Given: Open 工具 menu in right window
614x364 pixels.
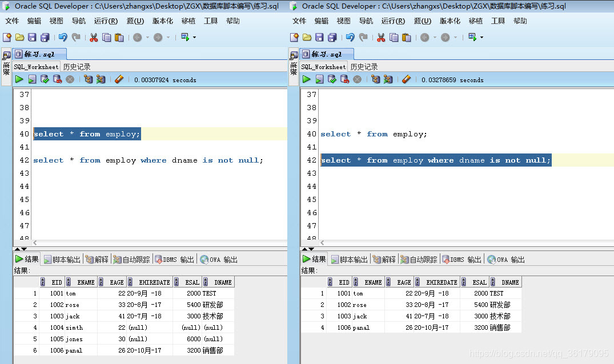Looking at the screenshot, I should point(497,21).
